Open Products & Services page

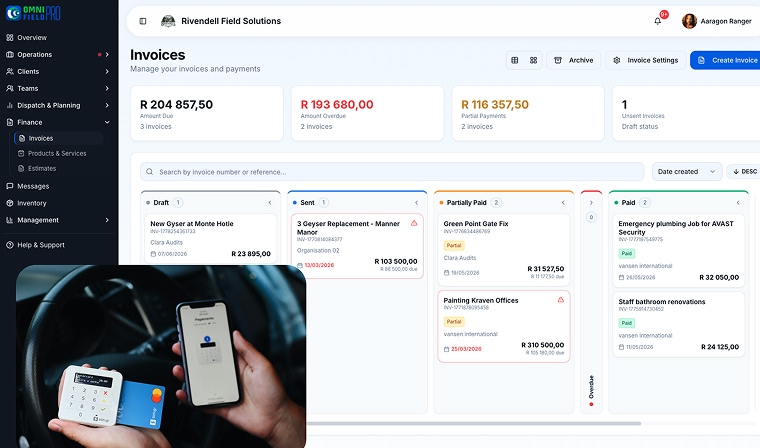click(59, 153)
